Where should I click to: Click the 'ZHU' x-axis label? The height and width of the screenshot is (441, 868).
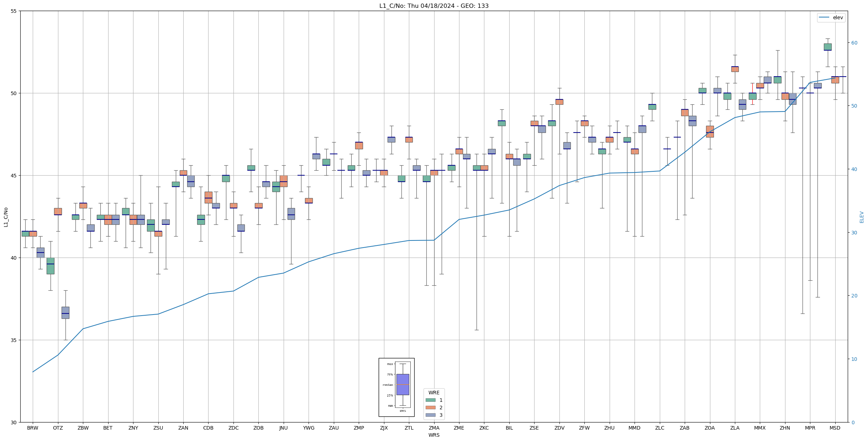click(x=609, y=428)
